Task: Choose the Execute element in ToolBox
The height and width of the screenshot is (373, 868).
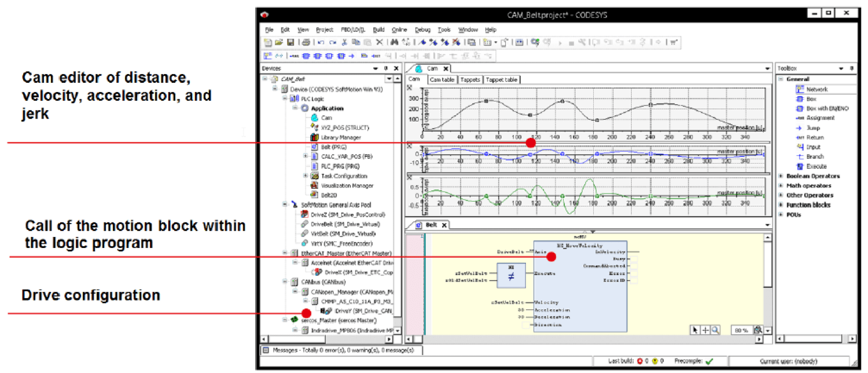Action: [x=816, y=166]
